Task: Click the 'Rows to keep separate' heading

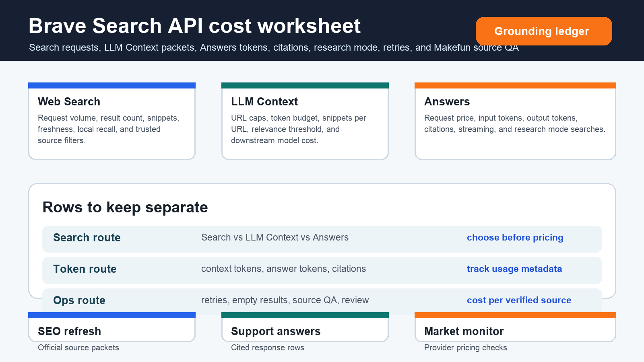Action: pyautogui.click(x=125, y=207)
